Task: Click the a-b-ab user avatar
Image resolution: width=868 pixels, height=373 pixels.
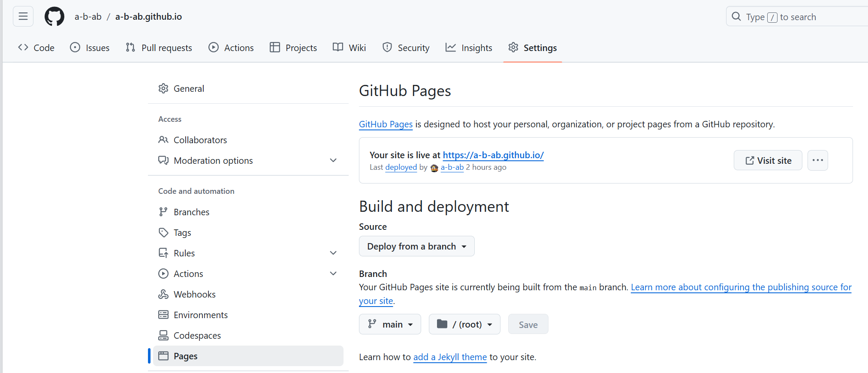Action: (434, 168)
